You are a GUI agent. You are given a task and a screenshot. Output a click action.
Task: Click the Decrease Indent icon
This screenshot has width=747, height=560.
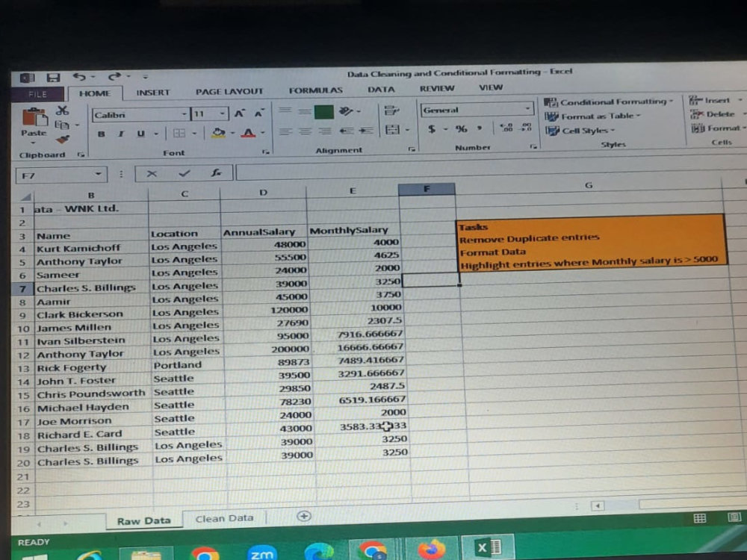pos(347,131)
